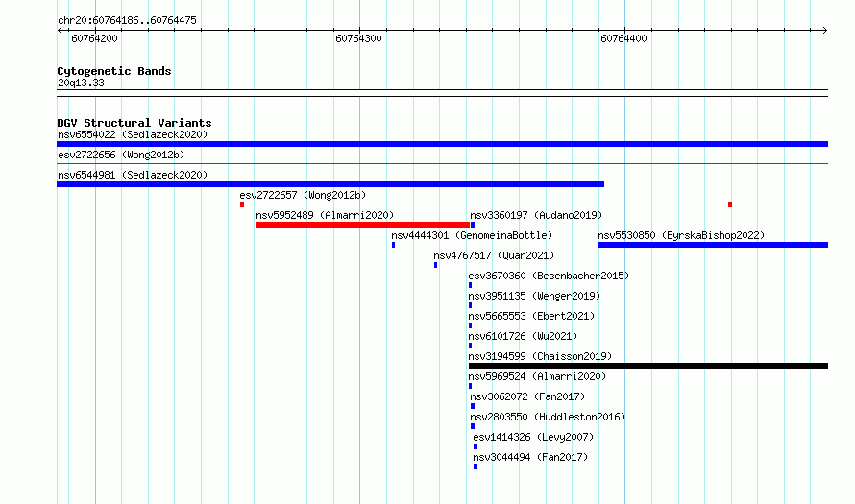
Task: Click the left arrowhead of the ruler
Action: tap(60, 31)
